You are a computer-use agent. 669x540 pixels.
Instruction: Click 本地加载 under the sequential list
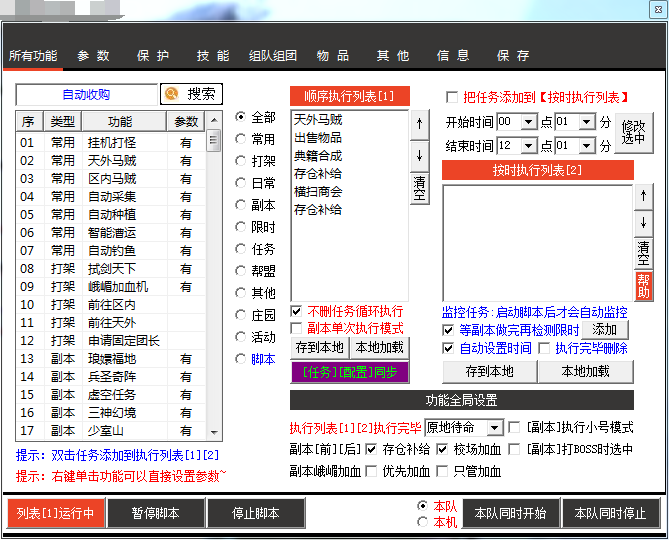tap(379, 348)
